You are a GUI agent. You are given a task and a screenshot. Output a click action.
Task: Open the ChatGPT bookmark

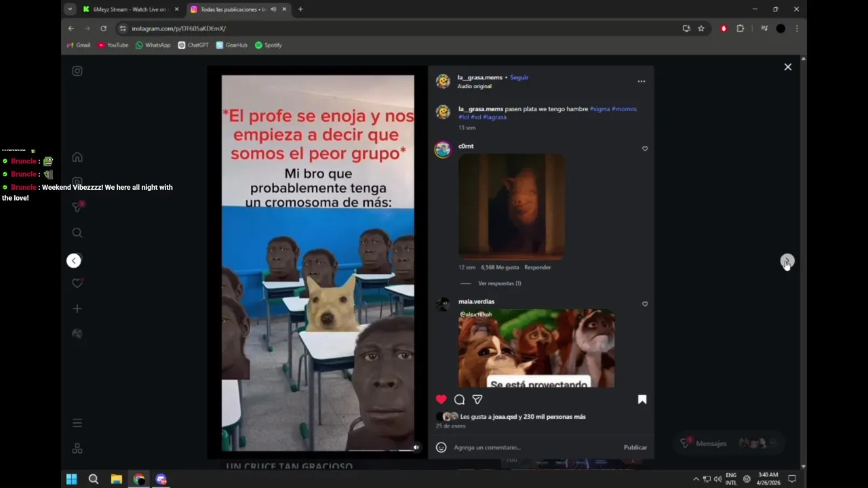193,45
